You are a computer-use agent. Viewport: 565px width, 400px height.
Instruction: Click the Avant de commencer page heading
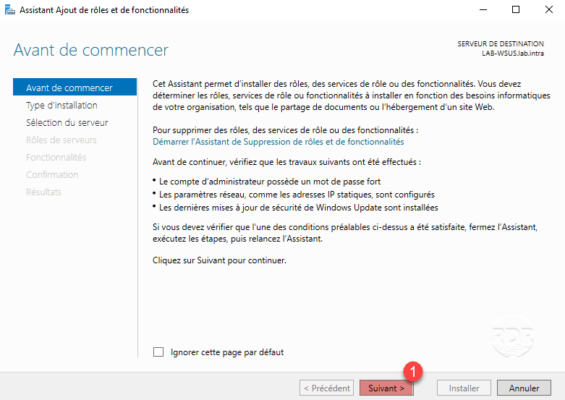pos(91,50)
